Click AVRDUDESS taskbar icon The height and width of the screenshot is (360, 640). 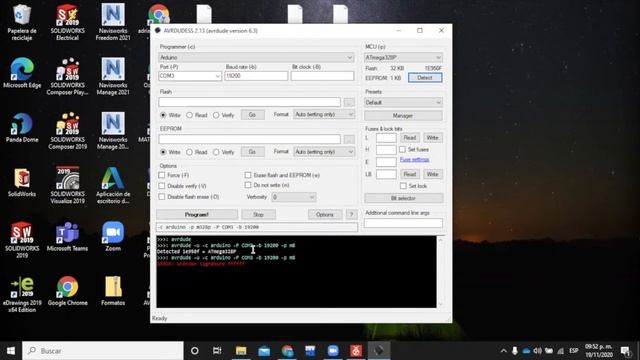pos(379,351)
